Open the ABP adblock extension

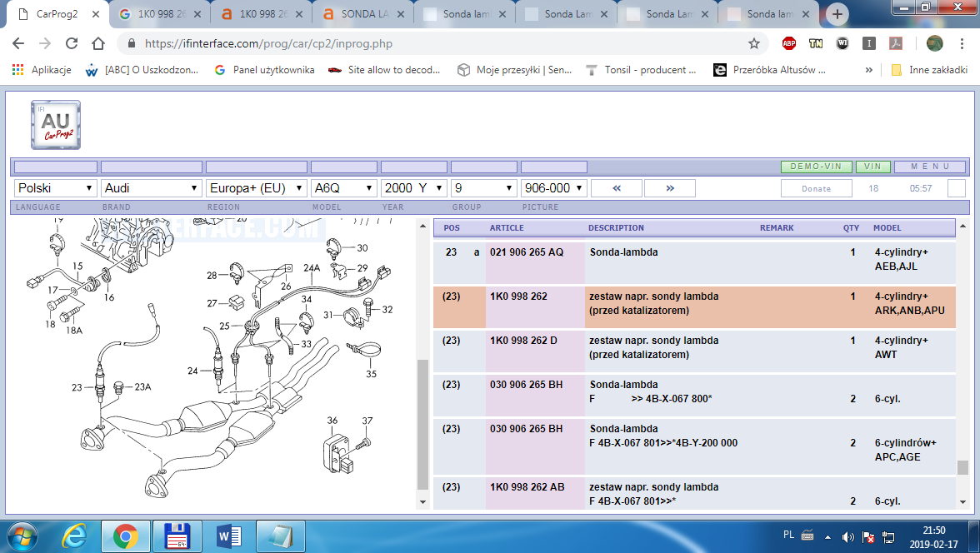pyautogui.click(x=788, y=43)
